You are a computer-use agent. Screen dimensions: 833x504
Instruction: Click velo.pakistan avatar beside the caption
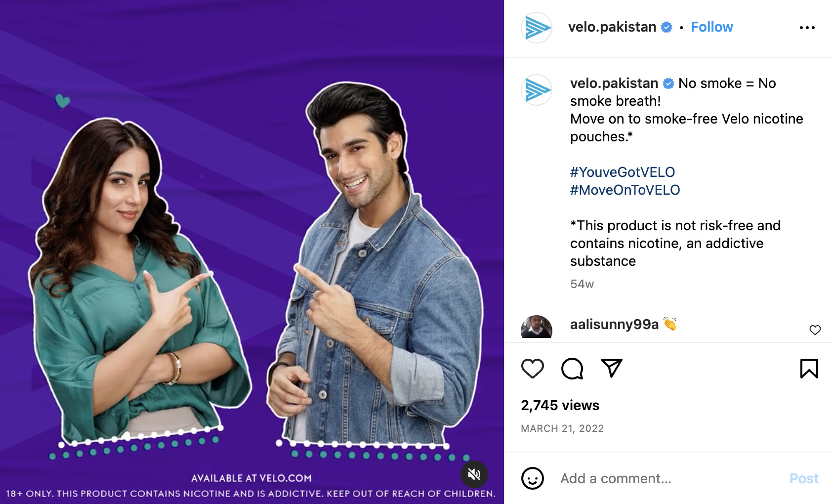pyautogui.click(x=537, y=90)
